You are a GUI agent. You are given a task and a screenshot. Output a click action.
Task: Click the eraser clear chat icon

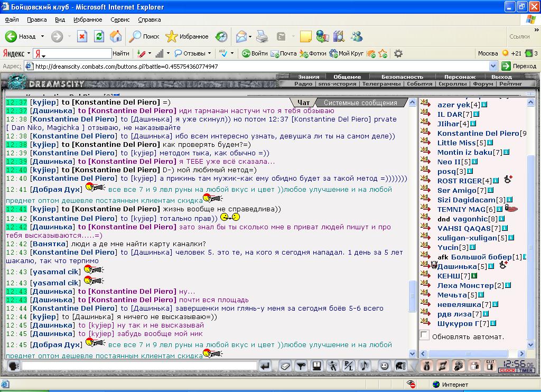pyautogui.click(x=285, y=366)
